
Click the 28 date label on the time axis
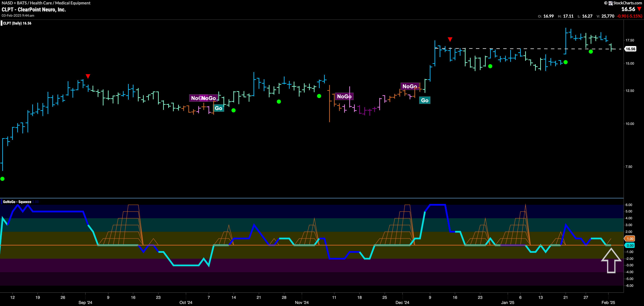284,297
